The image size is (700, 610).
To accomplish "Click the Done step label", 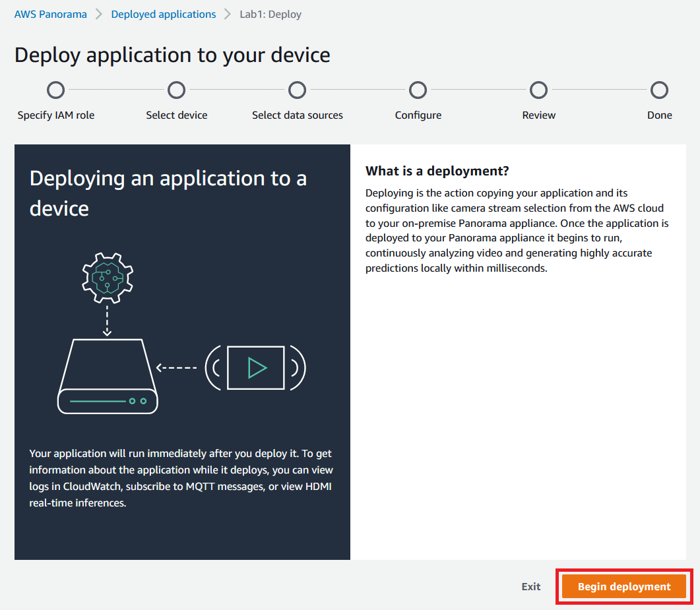I will click(x=659, y=115).
